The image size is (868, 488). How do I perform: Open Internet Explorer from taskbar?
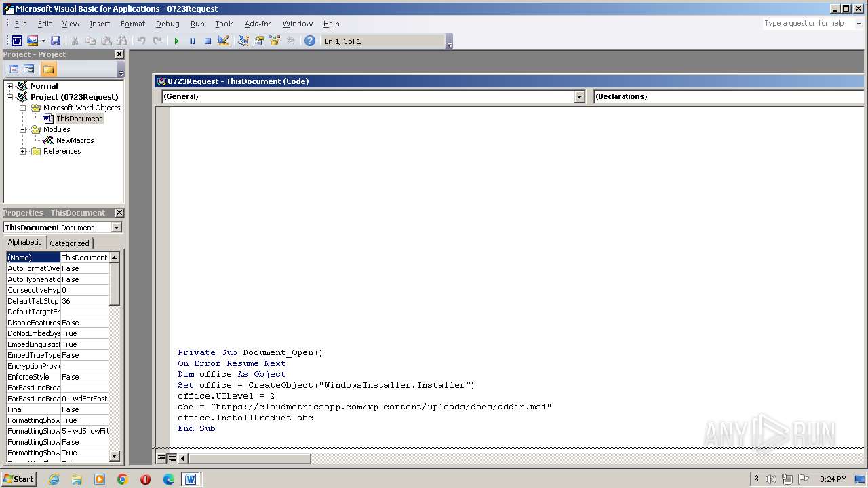tap(54, 479)
